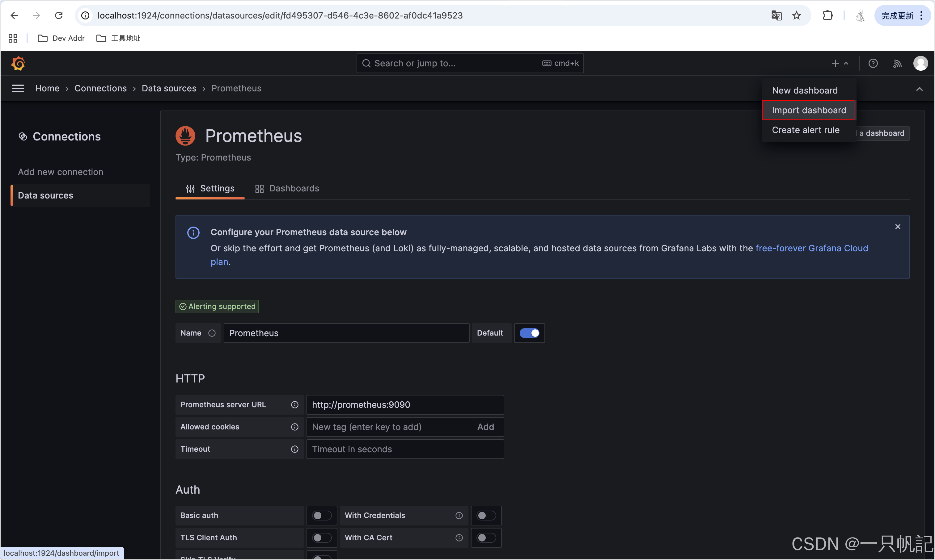Click the Prometheus server URL field
Viewport: 935px width, 560px height.
(405, 404)
